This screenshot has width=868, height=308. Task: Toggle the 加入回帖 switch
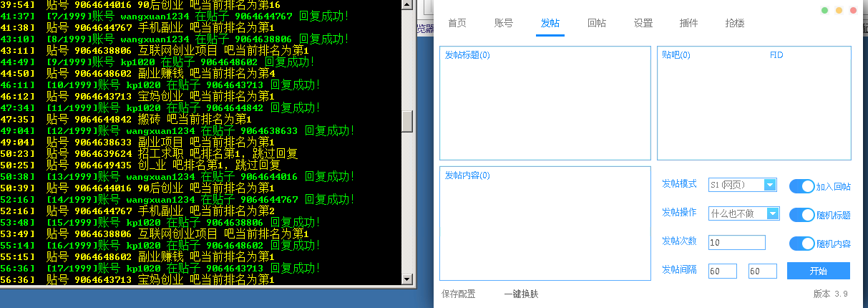click(802, 186)
